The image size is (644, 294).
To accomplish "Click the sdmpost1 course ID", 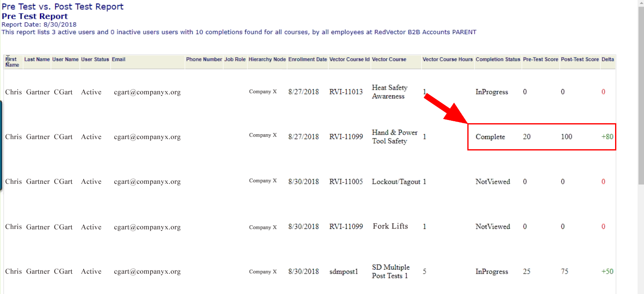I will (344, 272).
